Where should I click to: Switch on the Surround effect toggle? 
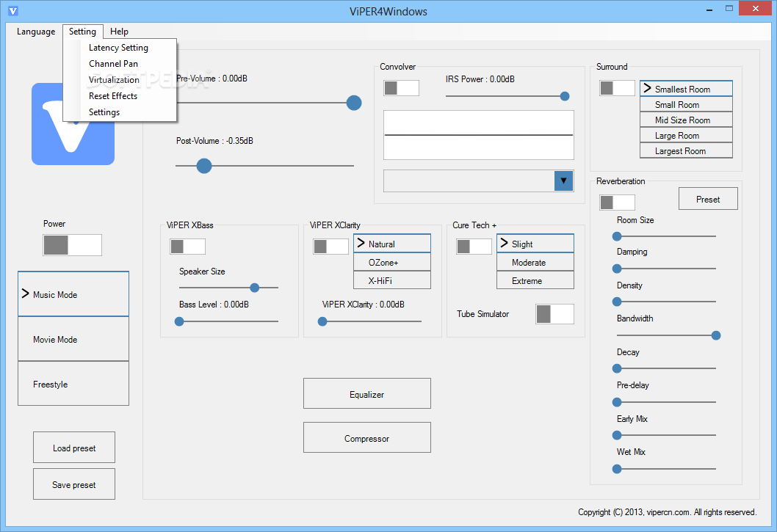pyautogui.click(x=617, y=88)
